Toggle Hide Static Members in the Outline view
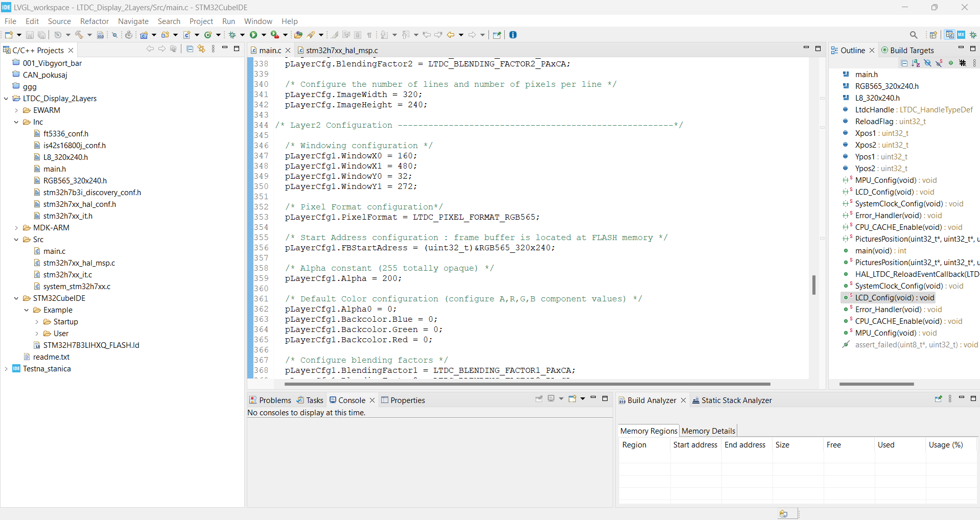The height and width of the screenshot is (520, 980). pos(939,63)
